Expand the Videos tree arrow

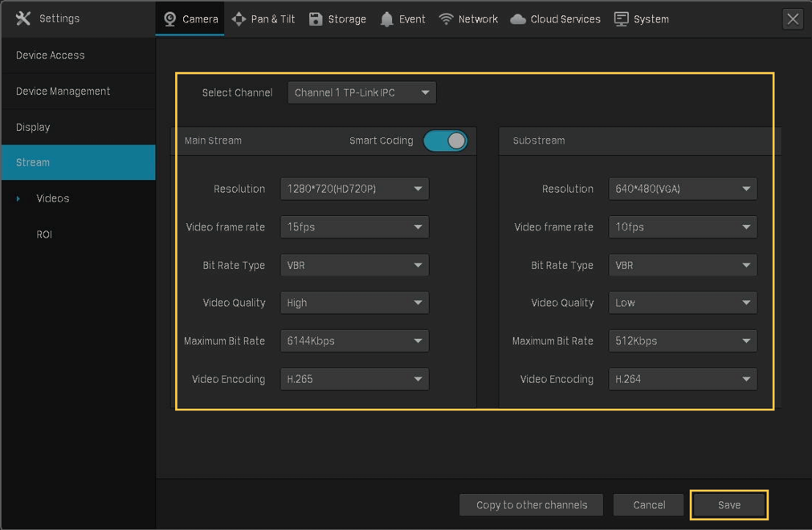18,198
